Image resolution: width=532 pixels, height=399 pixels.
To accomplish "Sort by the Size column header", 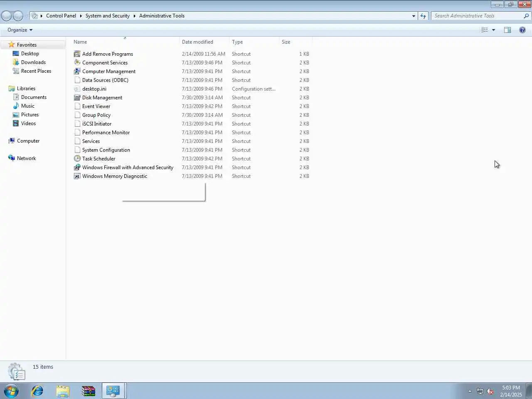I will tap(296, 42).
